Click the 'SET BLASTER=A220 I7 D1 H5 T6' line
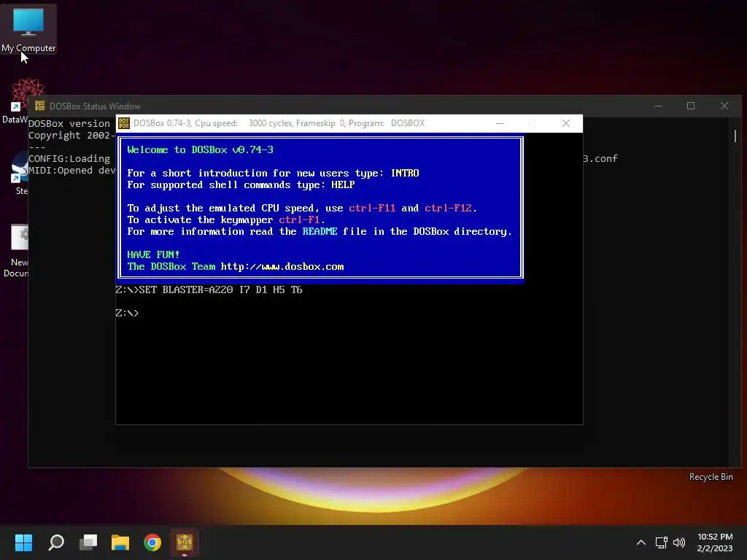 tap(220, 289)
